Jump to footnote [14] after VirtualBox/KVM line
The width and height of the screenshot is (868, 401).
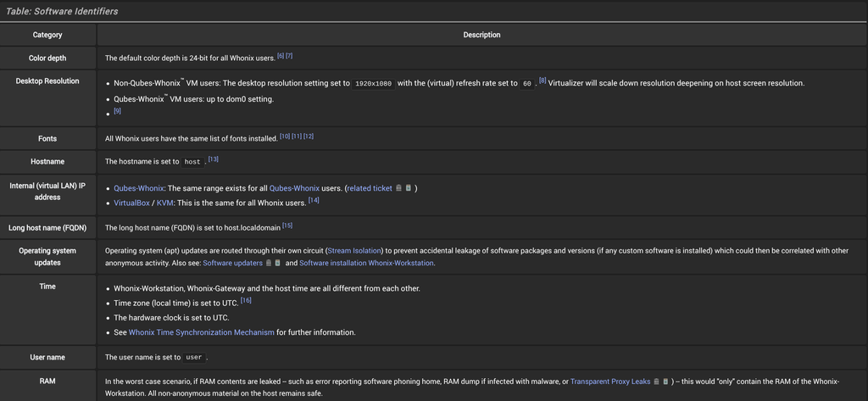click(x=314, y=200)
